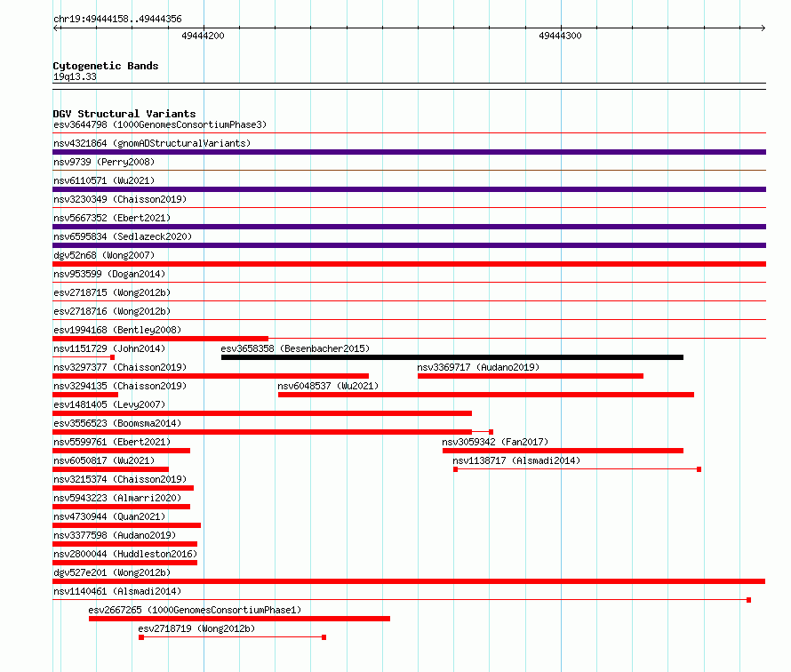Open the nsv6110571 (Wu2021) variant

104,180
